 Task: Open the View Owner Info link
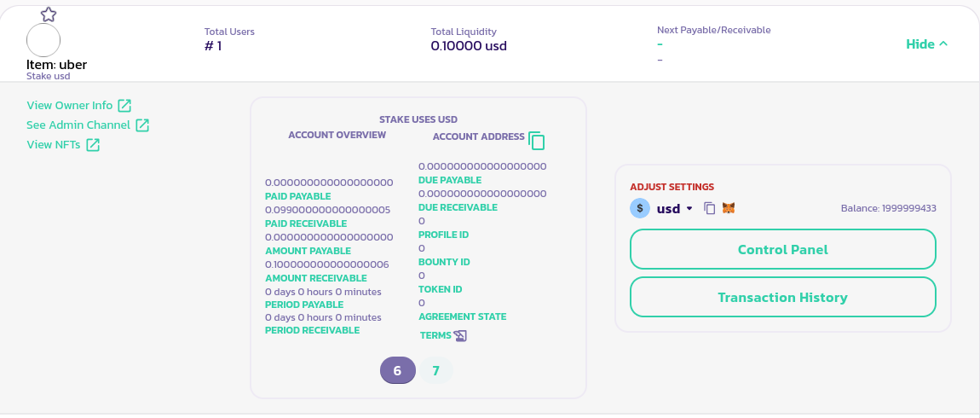click(70, 106)
